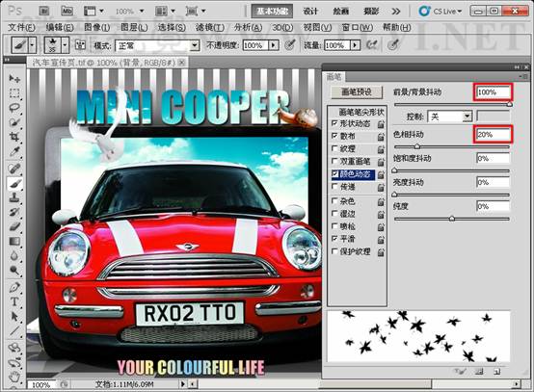Open the 流量 slider arrow
The width and height of the screenshot is (534, 392).
point(356,45)
